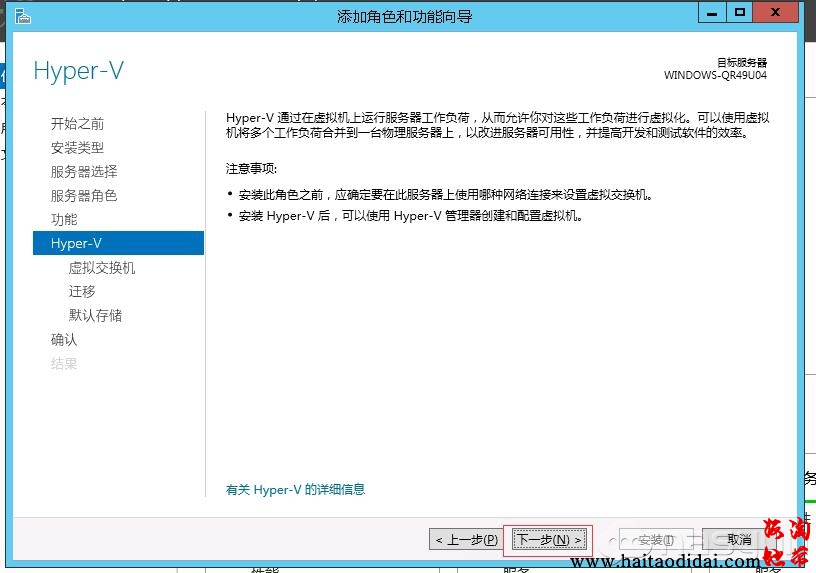
Task: Click the Hyper-V page heading
Action: tap(79, 71)
